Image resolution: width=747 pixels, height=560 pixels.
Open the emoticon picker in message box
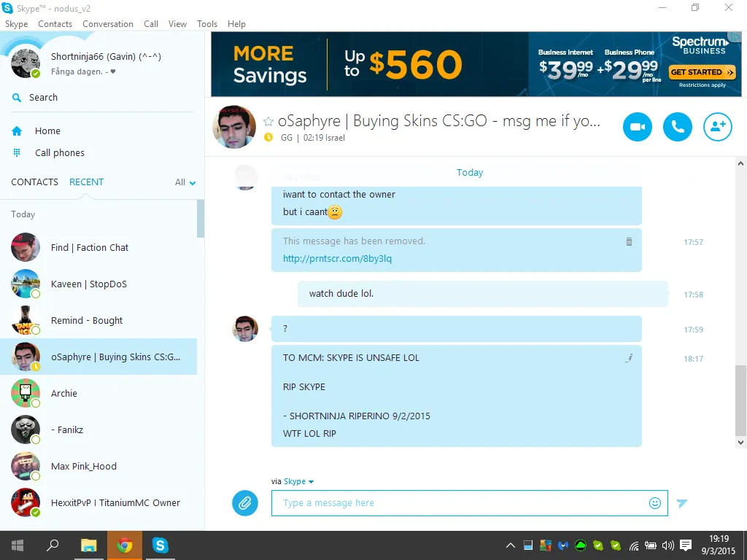tap(655, 503)
